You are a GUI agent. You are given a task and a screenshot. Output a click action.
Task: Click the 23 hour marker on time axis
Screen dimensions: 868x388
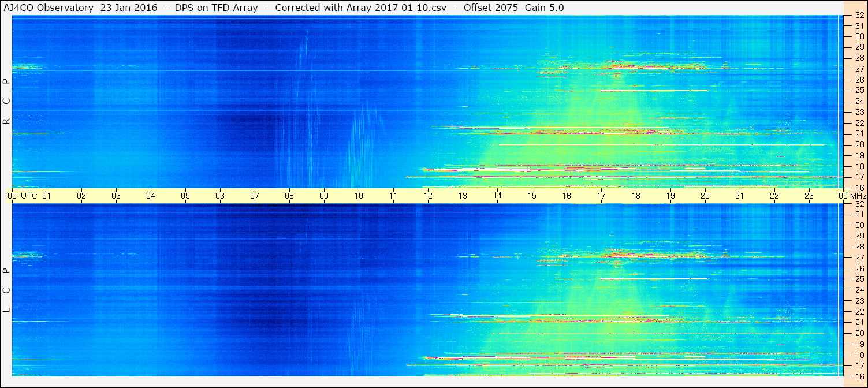(x=809, y=196)
